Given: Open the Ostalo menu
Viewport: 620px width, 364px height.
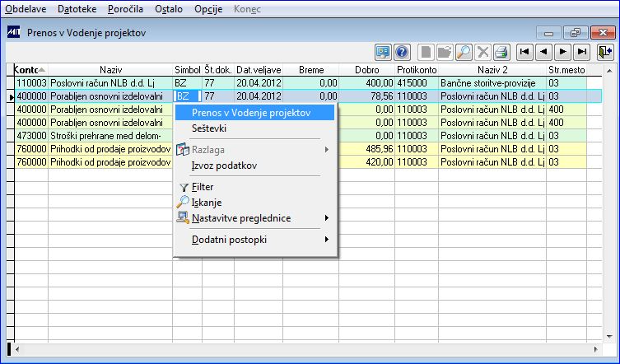Looking at the screenshot, I should (169, 9).
